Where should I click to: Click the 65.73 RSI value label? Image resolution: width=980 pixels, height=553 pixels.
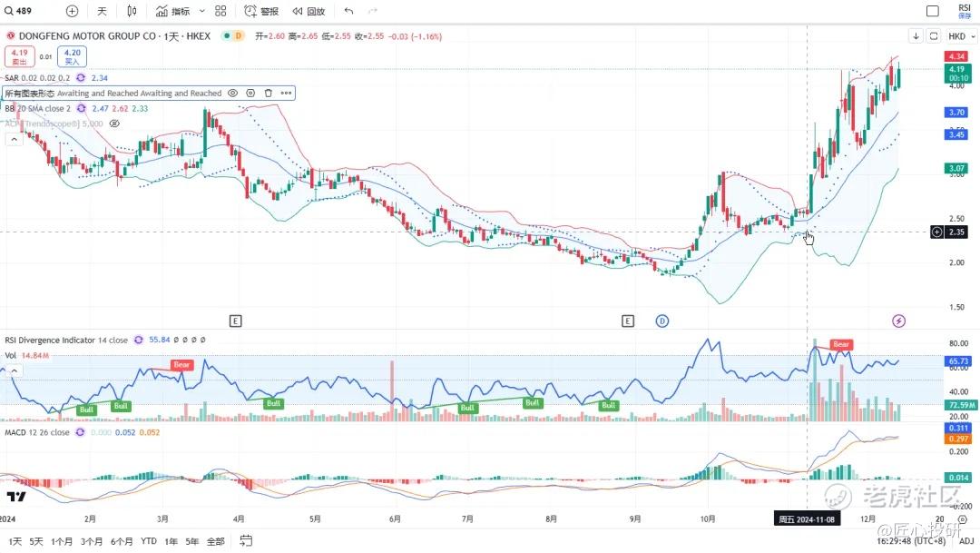pos(958,361)
